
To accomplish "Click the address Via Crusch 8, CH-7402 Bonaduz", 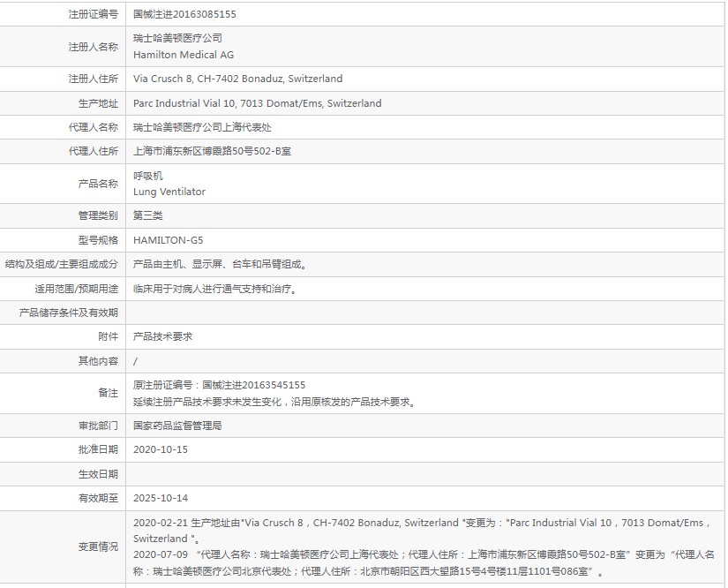I will [x=208, y=79].
